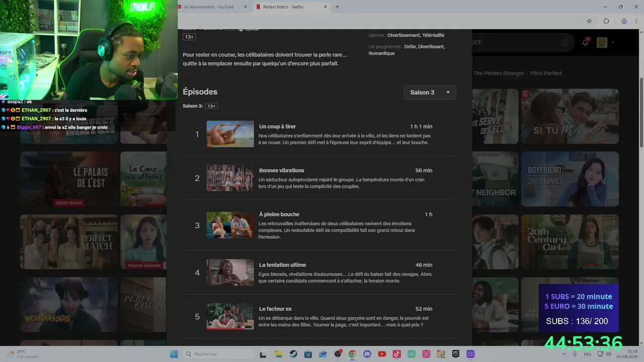Open episode 5 thumbnail "Le facteur ex"
Screen dimensions: 644x362
(230, 316)
